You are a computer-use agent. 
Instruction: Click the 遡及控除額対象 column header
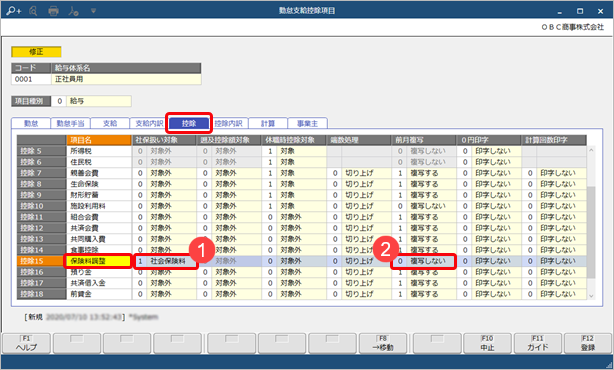coord(229,140)
